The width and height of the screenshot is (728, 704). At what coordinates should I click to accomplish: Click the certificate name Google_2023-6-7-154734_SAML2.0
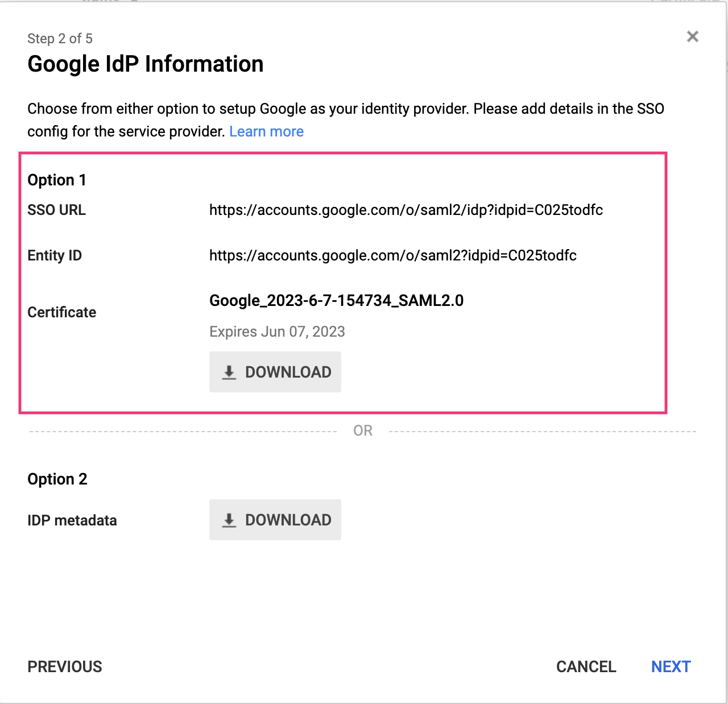[x=336, y=300]
